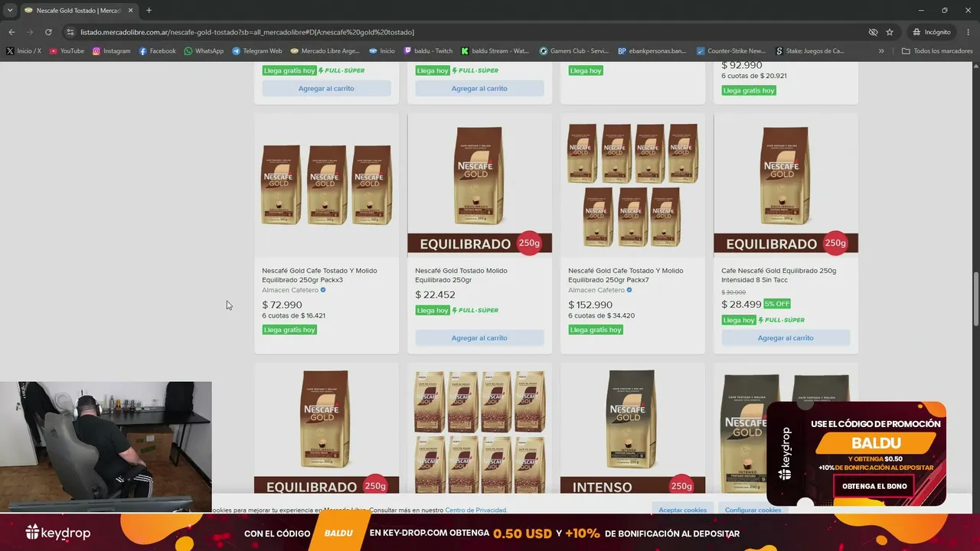Open the Nescafe Gold Tostado browser tab

click(x=78, y=11)
